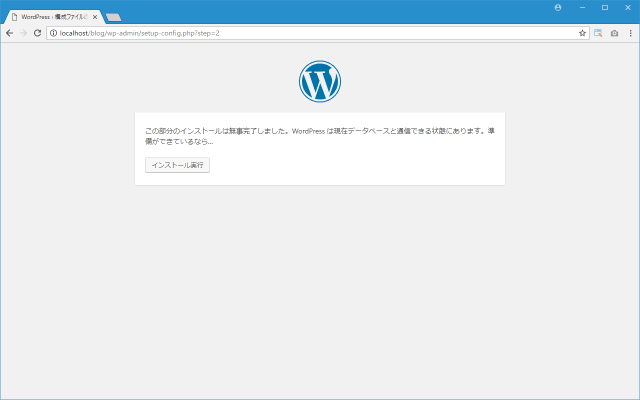The height and width of the screenshot is (400, 640).
Task: Open the Chrome profile icon in title bar
Action: [x=558, y=7]
